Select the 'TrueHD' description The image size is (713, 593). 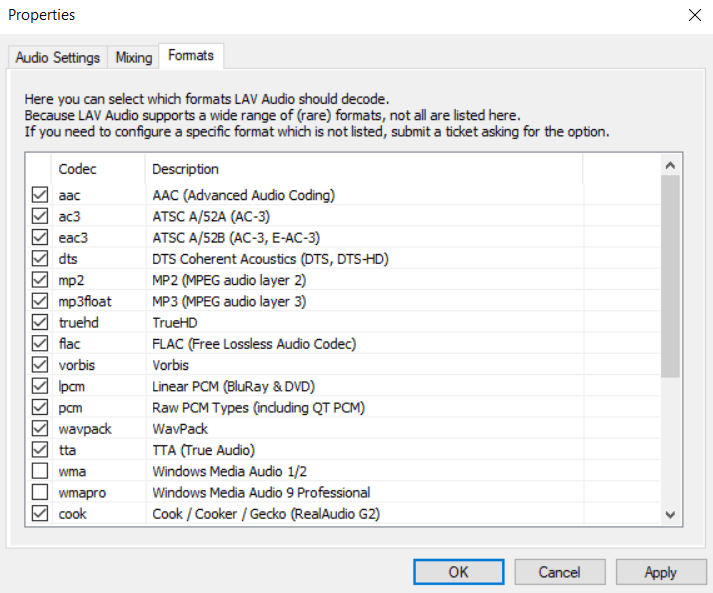click(x=175, y=323)
